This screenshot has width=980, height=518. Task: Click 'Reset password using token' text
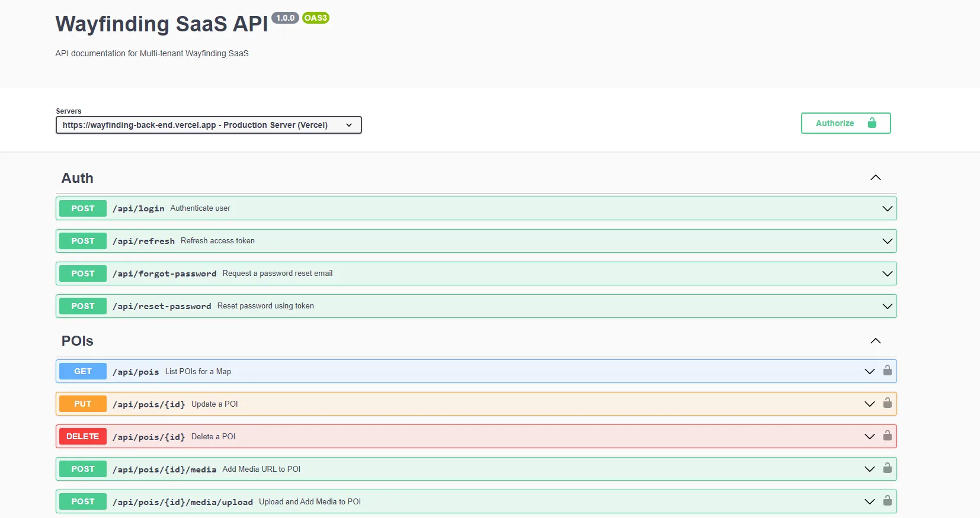265,305
